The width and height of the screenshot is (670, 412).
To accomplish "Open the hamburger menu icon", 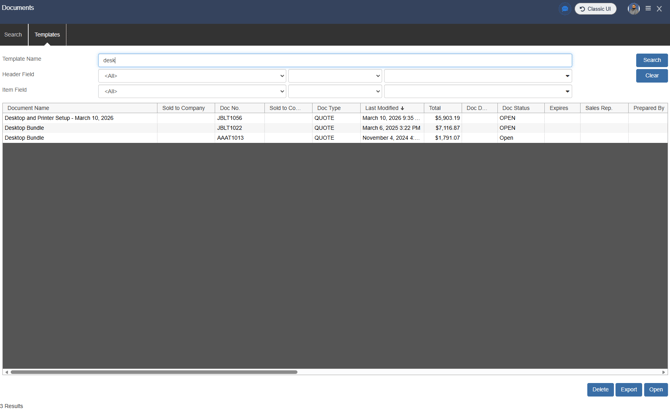I will (x=648, y=9).
